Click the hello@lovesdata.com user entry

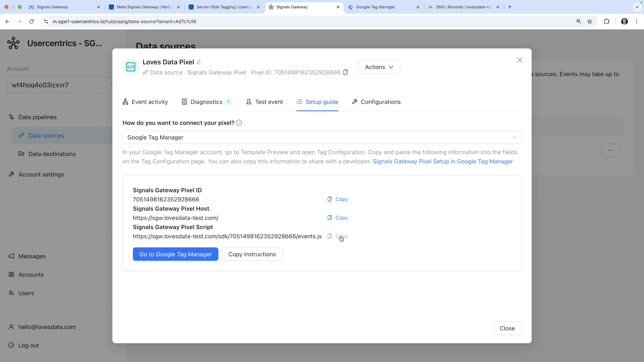42,327
